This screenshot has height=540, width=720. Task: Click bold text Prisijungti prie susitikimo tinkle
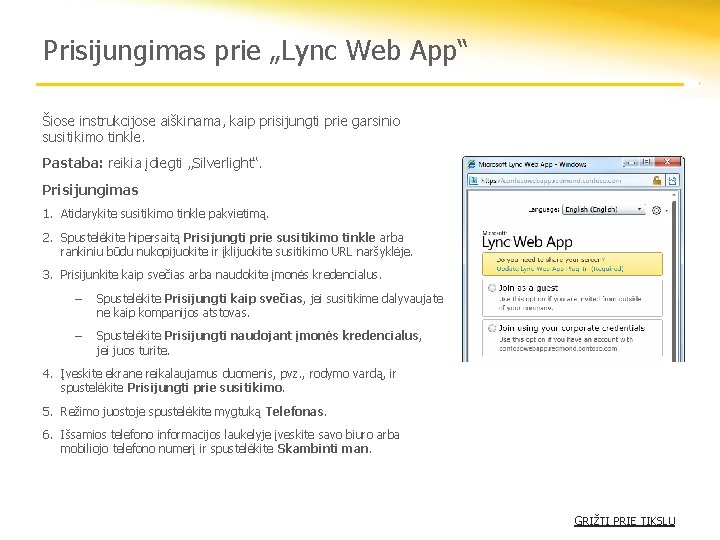click(279, 237)
